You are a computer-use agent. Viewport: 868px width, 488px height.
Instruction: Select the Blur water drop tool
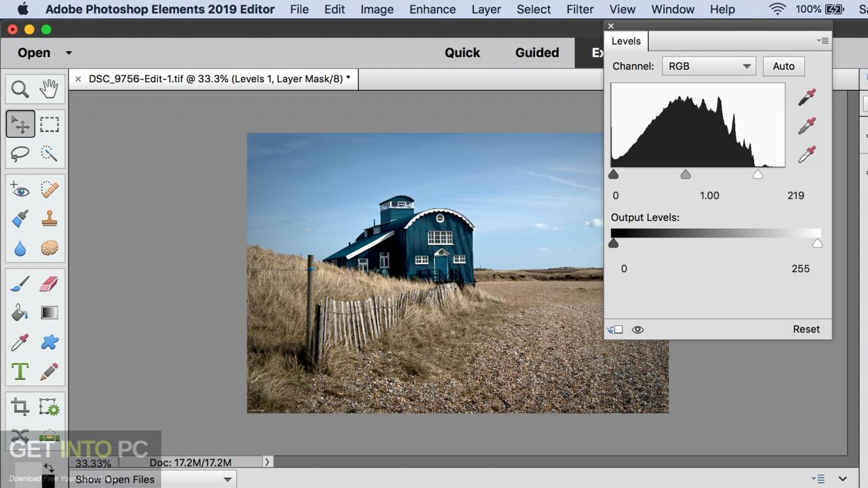20,248
